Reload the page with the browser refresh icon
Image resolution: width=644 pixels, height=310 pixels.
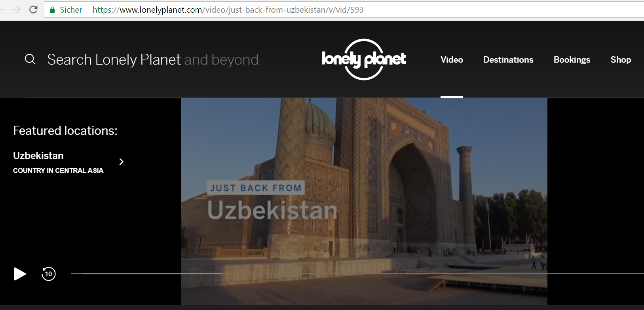tap(33, 10)
